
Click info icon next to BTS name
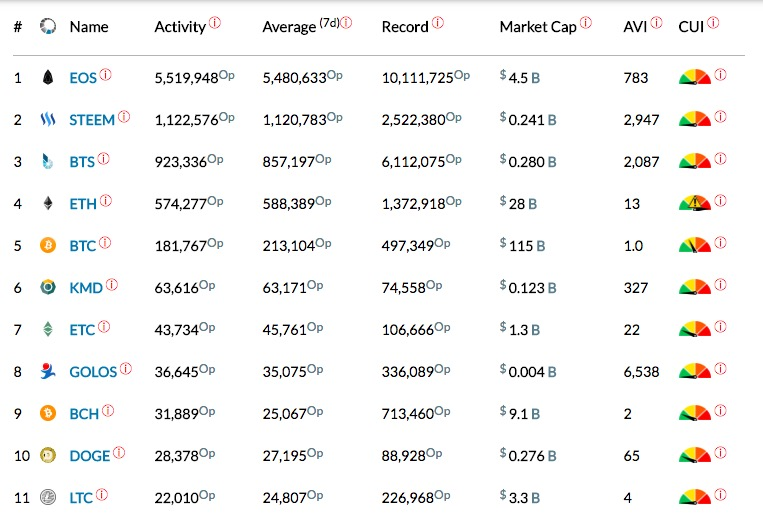[104, 158]
